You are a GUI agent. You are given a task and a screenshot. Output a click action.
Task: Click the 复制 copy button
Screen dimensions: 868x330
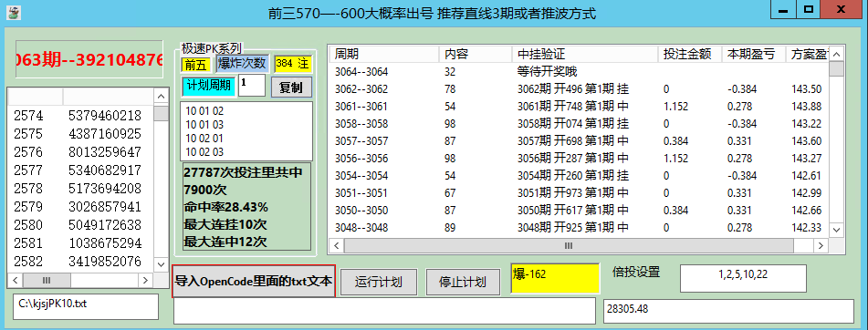pyautogui.click(x=291, y=88)
